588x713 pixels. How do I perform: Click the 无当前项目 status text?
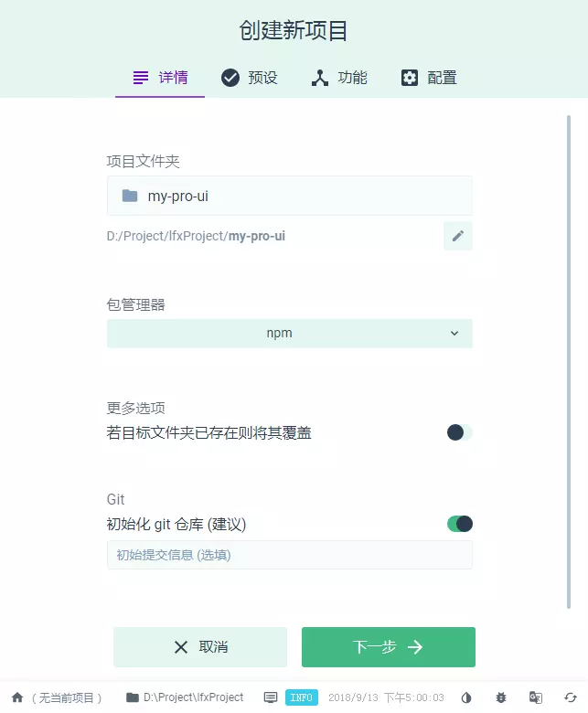click(x=67, y=697)
